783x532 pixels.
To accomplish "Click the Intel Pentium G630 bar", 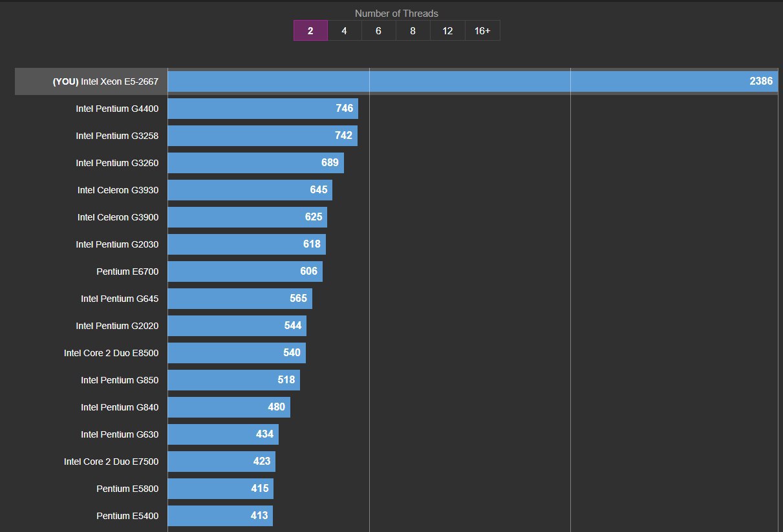I will coord(223,434).
